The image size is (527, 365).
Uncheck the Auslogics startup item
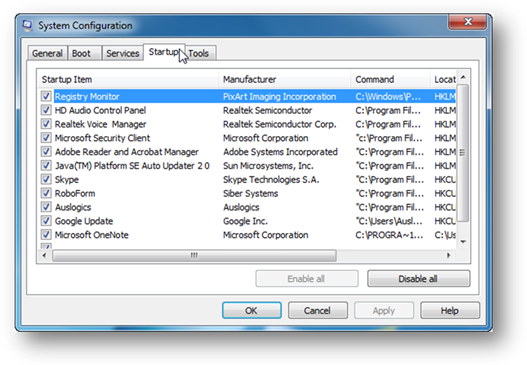(46, 207)
